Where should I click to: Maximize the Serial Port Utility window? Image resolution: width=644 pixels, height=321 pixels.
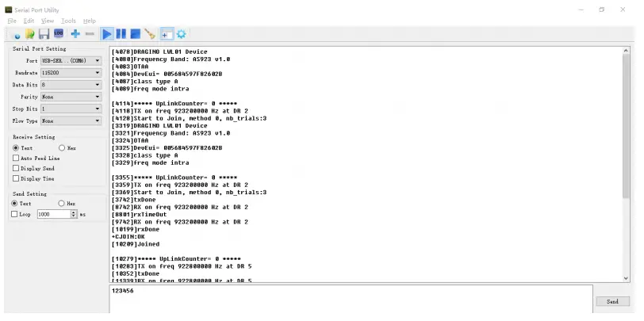[602, 10]
